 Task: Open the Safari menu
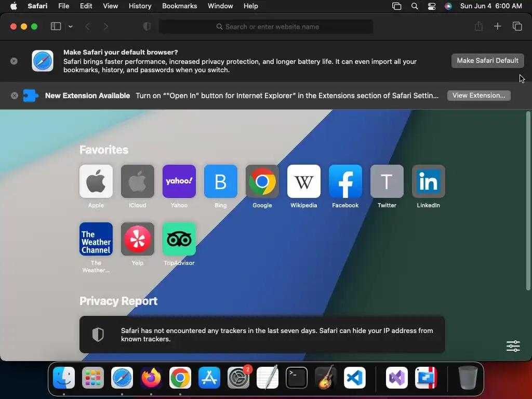click(x=37, y=6)
